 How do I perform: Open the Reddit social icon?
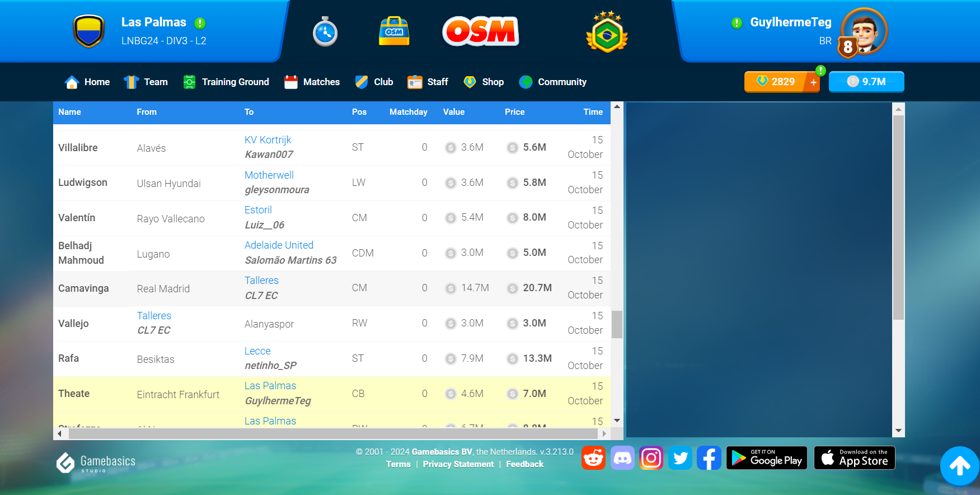click(593, 458)
